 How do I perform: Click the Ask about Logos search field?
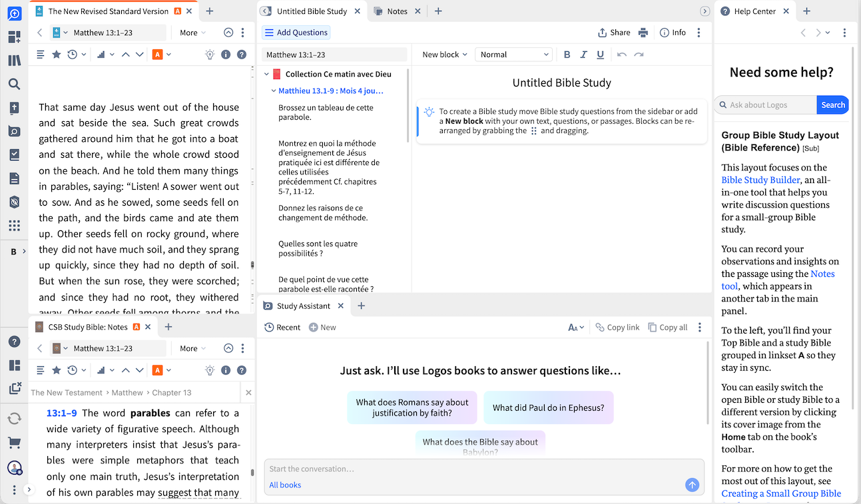click(x=765, y=105)
